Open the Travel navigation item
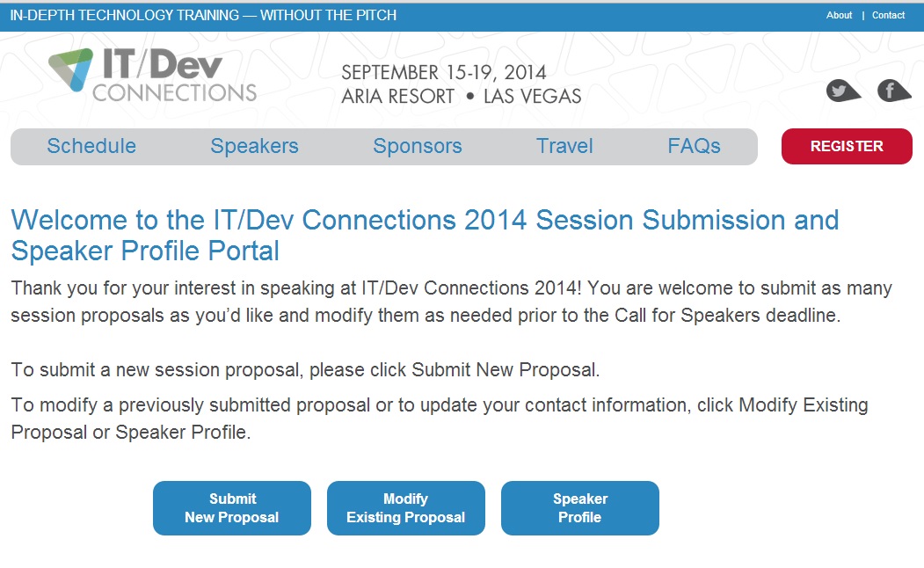The height and width of the screenshot is (568, 924). (x=564, y=147)
